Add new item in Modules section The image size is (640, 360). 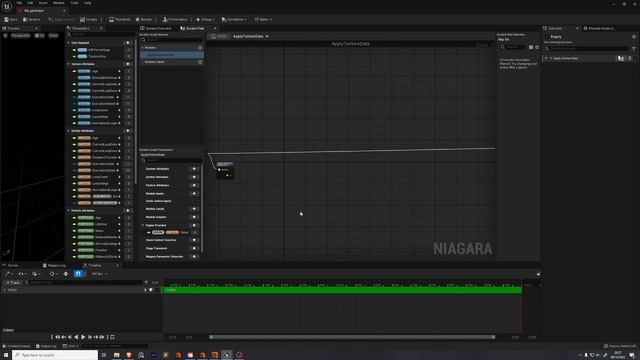click(x=200, y=48)
